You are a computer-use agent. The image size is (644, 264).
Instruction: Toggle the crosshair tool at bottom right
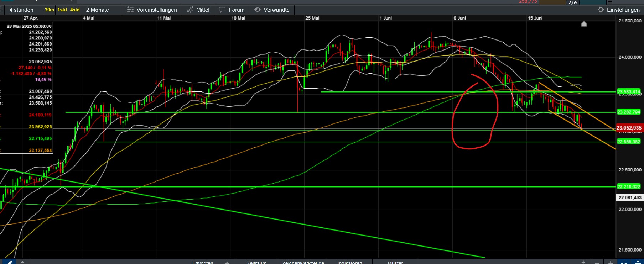click(624, 262)
